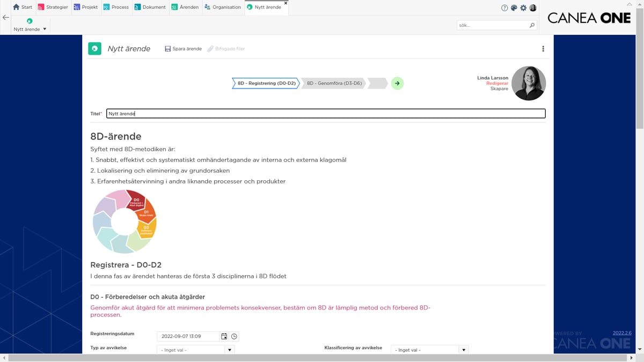This screenshot has height=362, width=644.
Task: Open the Typ av avvikelse dropdown
Action: 229,349
